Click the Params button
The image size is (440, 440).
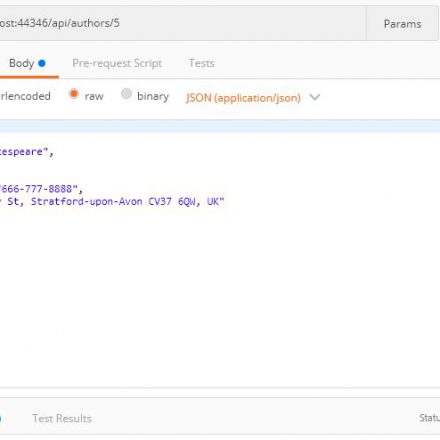point(402,24)
